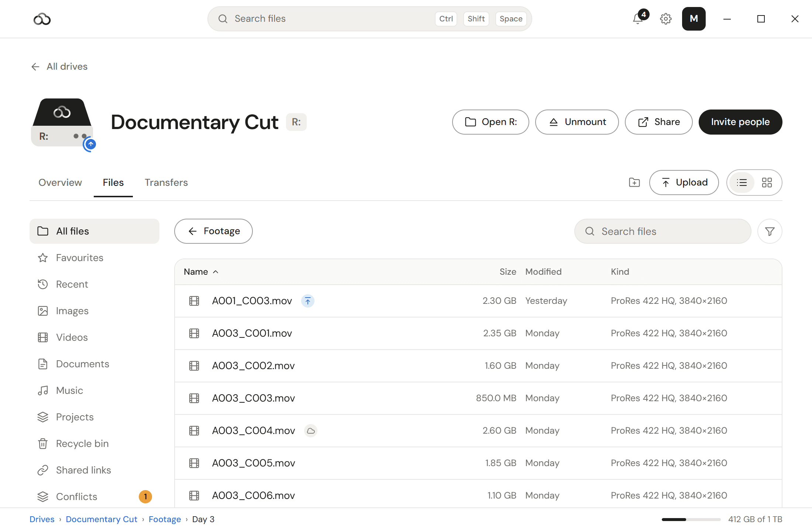Viewport: 812px width, 531px height.
Task: Sort by Size column
Action: [508, 272]
